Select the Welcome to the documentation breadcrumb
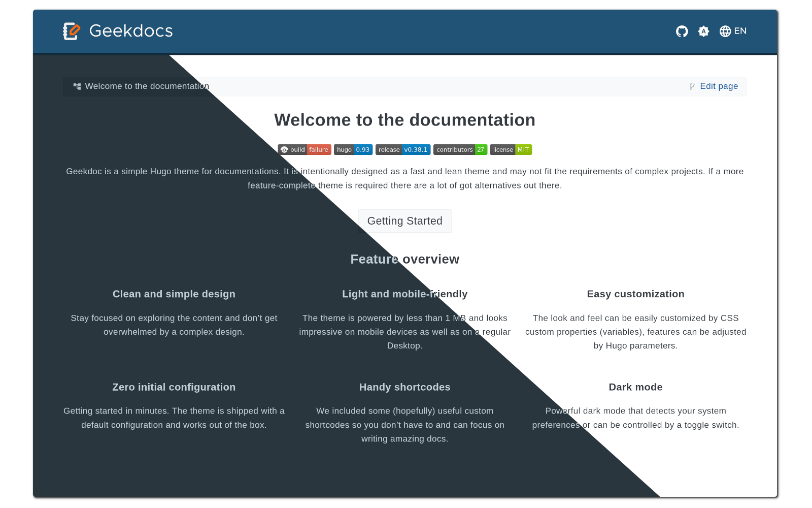Viewport: 812px width, 508px height. coord(147,86)
